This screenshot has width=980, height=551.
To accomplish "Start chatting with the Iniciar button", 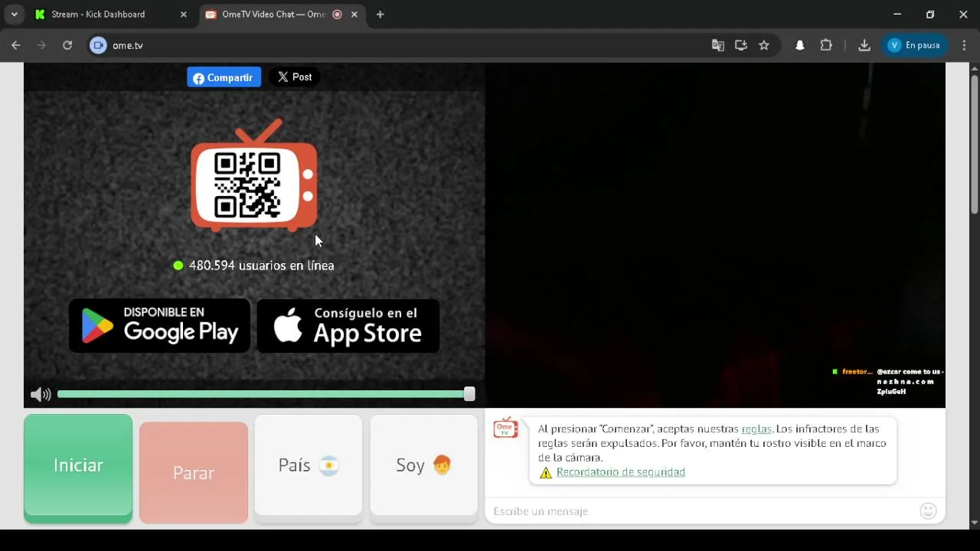I will click(78, 468).
